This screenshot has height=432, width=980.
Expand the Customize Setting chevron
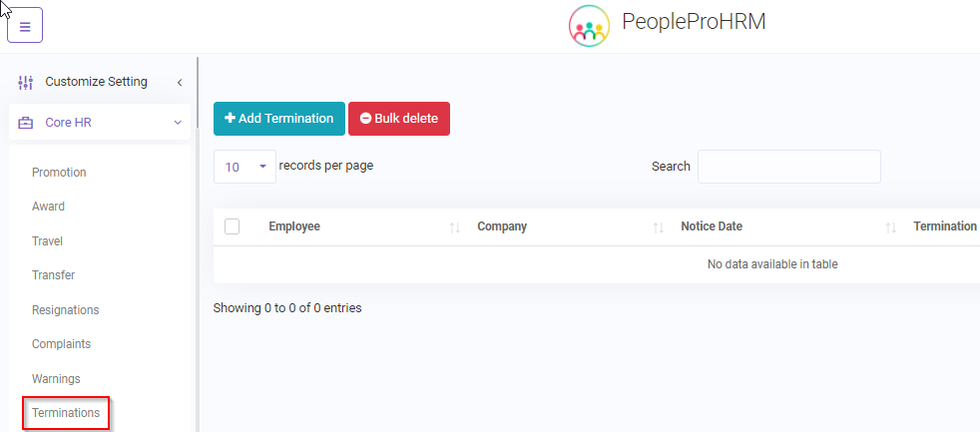click(x=180, y=82)
